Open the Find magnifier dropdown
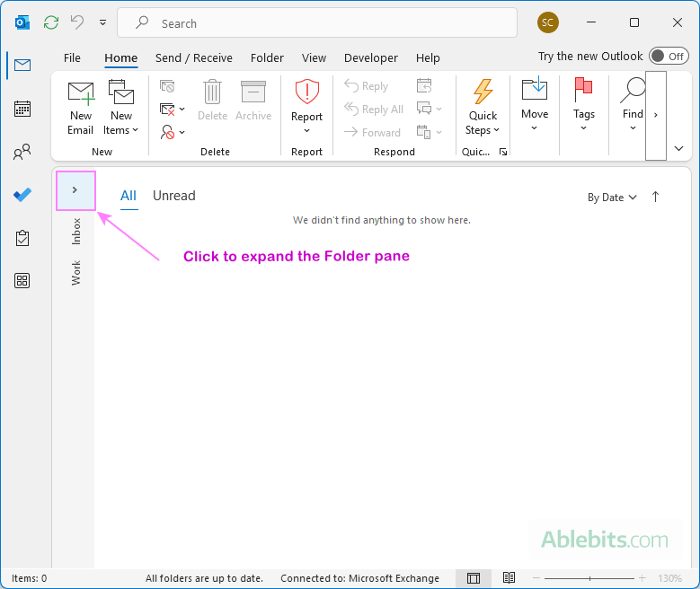This screenshot has width=700, height=589. [x=633, y=105]
